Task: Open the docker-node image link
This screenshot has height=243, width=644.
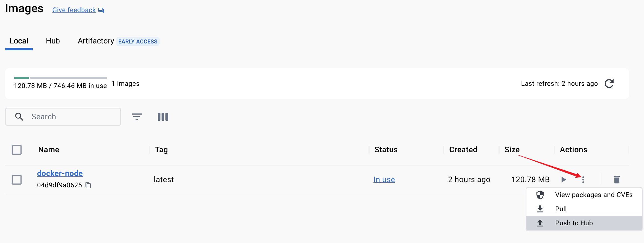Action: (60, 173)
